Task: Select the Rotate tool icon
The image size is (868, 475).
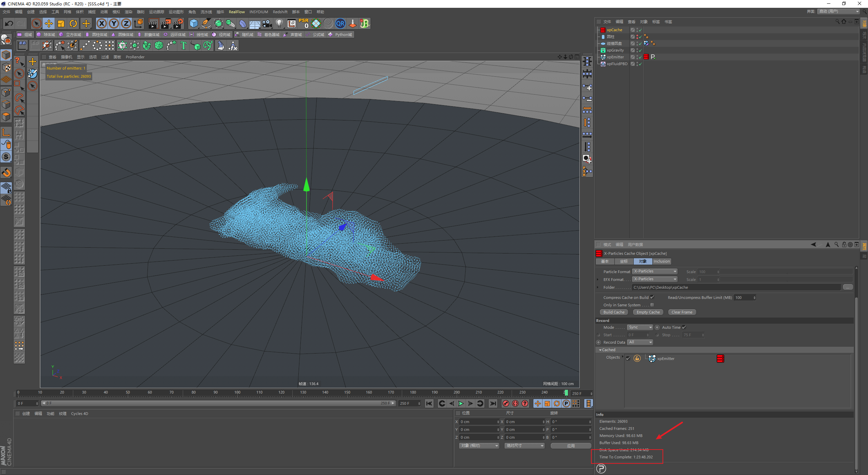Action: click(x=73, y=23)
